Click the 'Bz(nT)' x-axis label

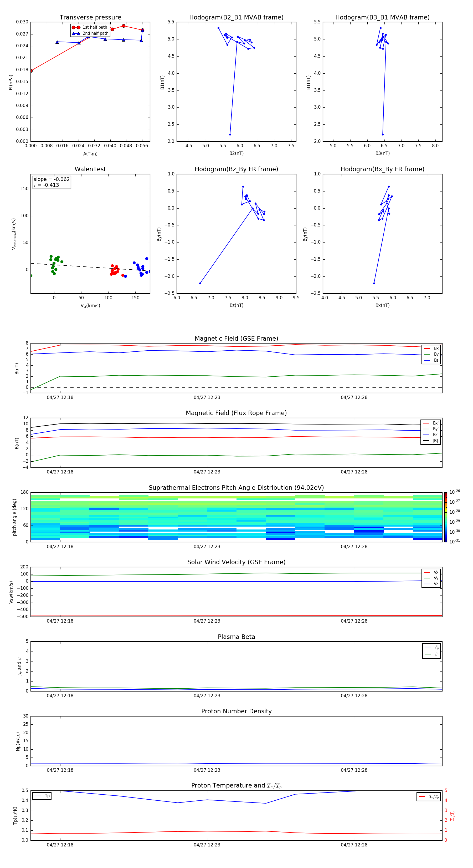[x=236, y=305]
